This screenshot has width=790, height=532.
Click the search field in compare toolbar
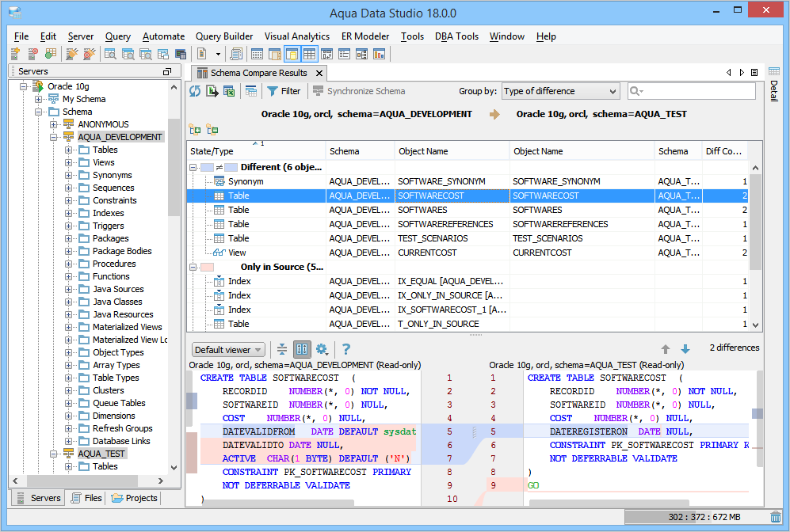pyautogui.click(x=697, y=91)
